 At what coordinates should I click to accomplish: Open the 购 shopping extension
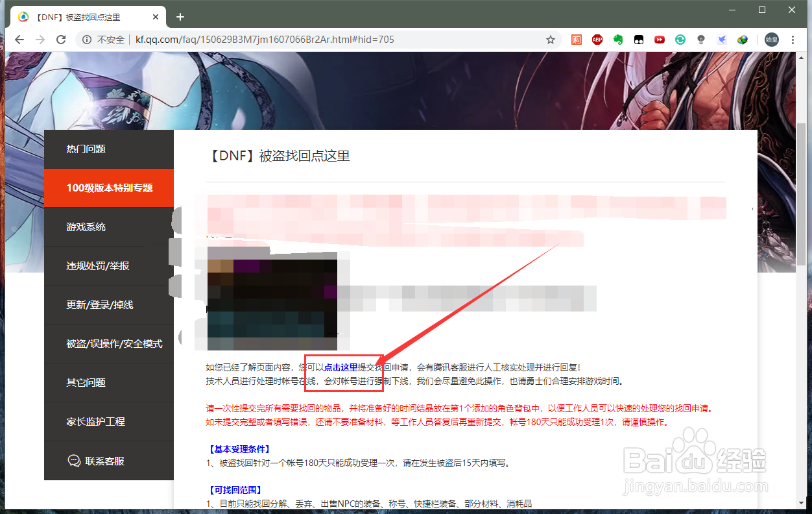(x=577, y=40)
